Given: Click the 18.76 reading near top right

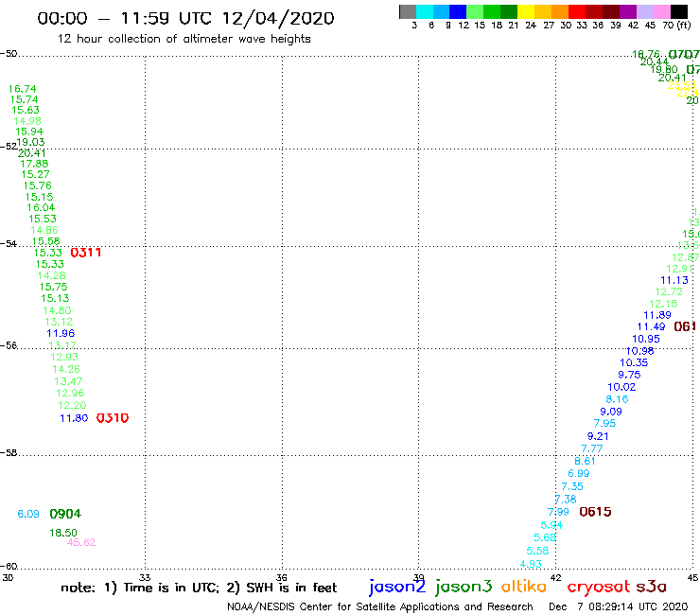Looking at the screenshot, I should [x=646, y=55].
